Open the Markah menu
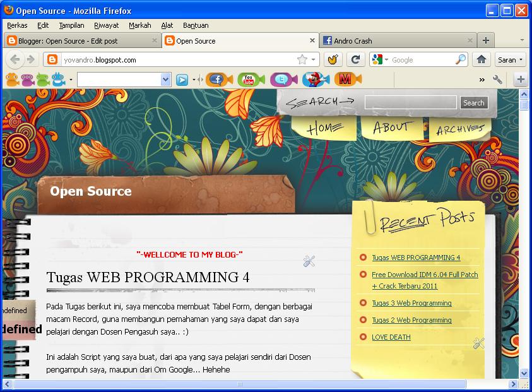532x392 pixels. (140, 25)
